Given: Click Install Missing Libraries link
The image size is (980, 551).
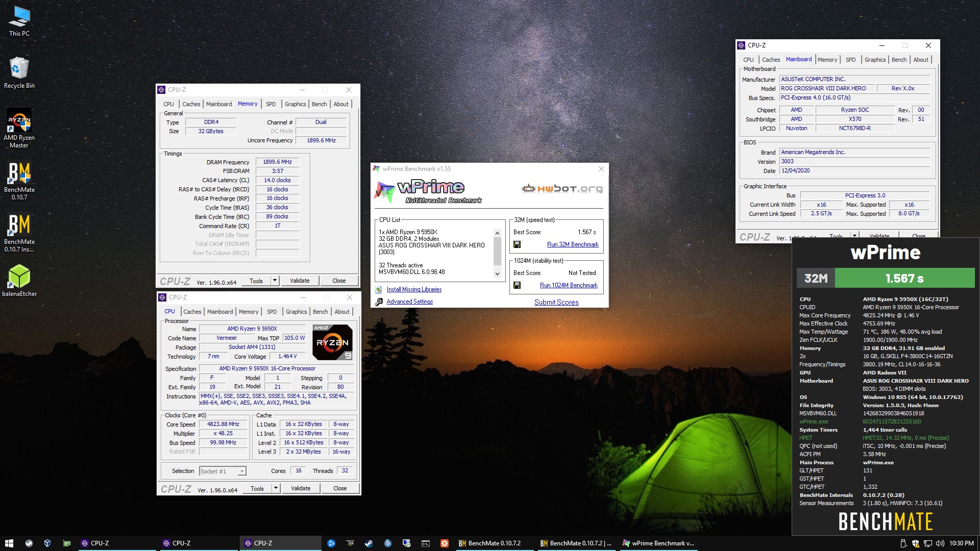Looking at the screenshot, I should click(x=414, y=289).
